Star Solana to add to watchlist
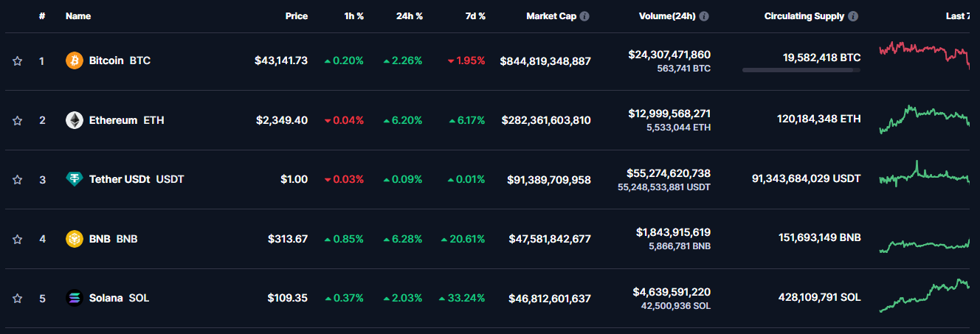 coord(18,299)
